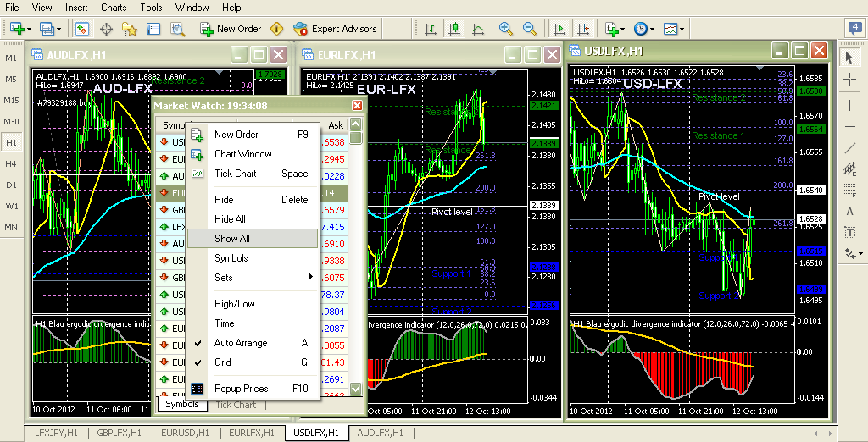868x442 pixels.
Task: Open the Tools menu
Action: pyautogui.click(x=151, y=7)
